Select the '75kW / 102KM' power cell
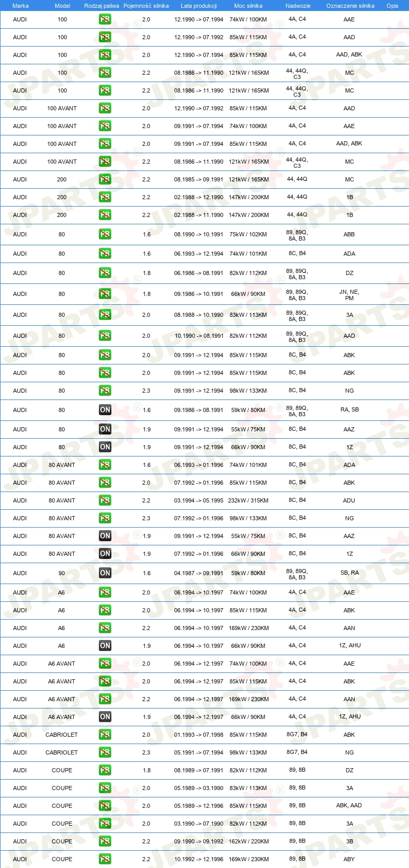This screenshot has height=868, width=409. 248,234
